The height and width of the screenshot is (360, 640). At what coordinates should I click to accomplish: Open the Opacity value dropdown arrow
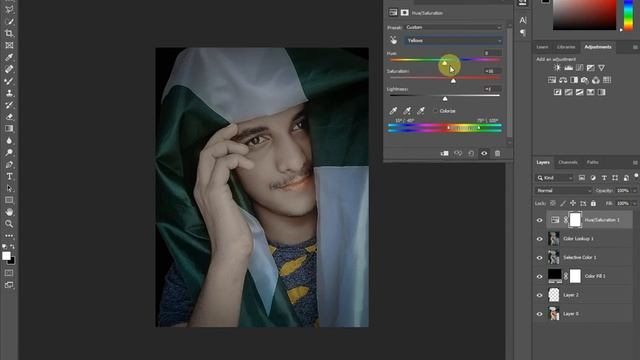coord(634,191)
